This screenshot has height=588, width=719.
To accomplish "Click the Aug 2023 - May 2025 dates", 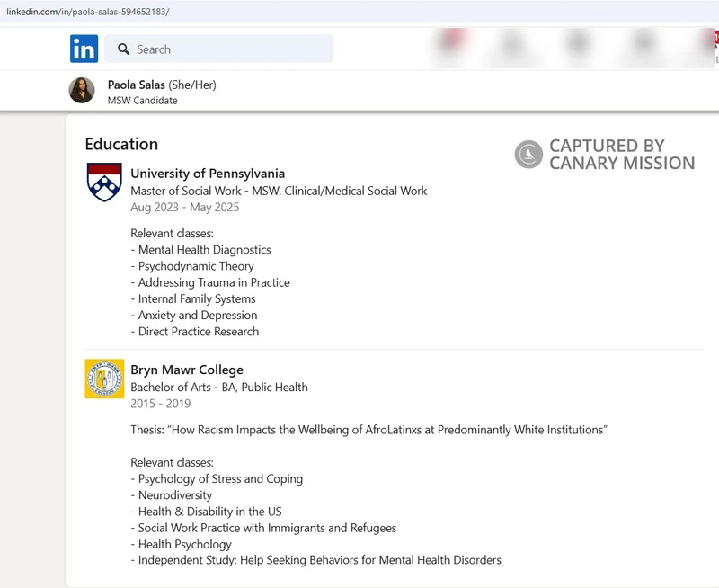I will [185, 208].
